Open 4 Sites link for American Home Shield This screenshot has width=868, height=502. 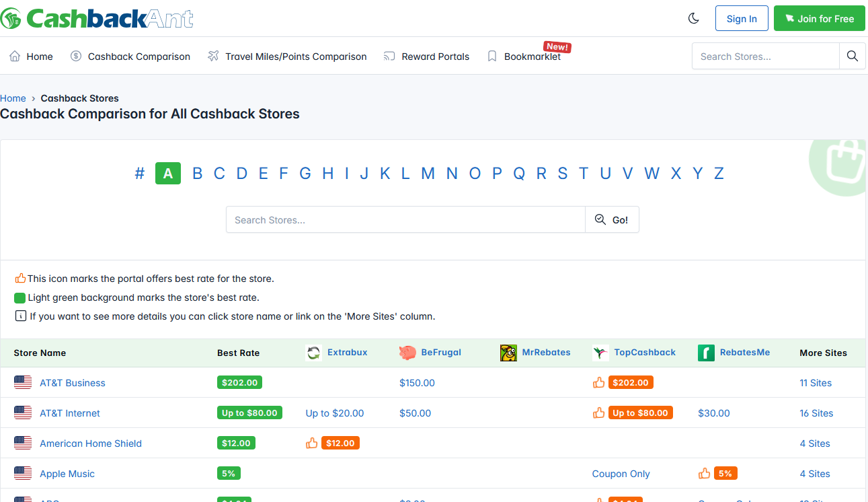(x=815, y=443)
